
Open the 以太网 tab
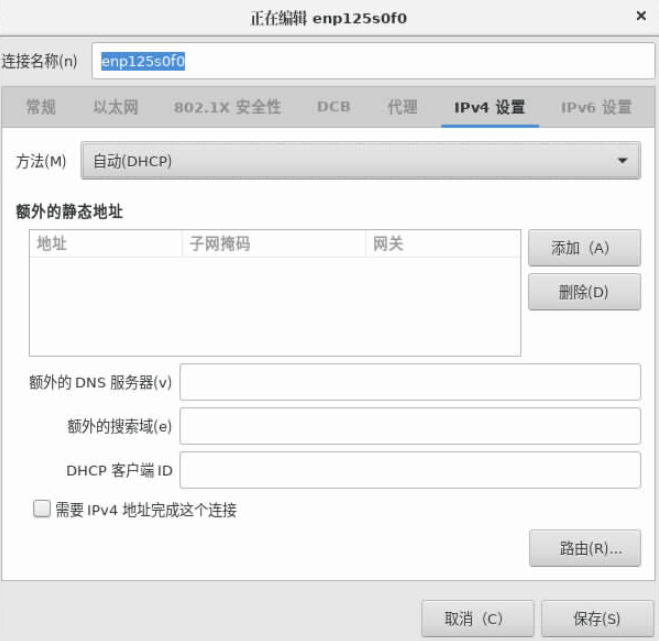(116, 107)
